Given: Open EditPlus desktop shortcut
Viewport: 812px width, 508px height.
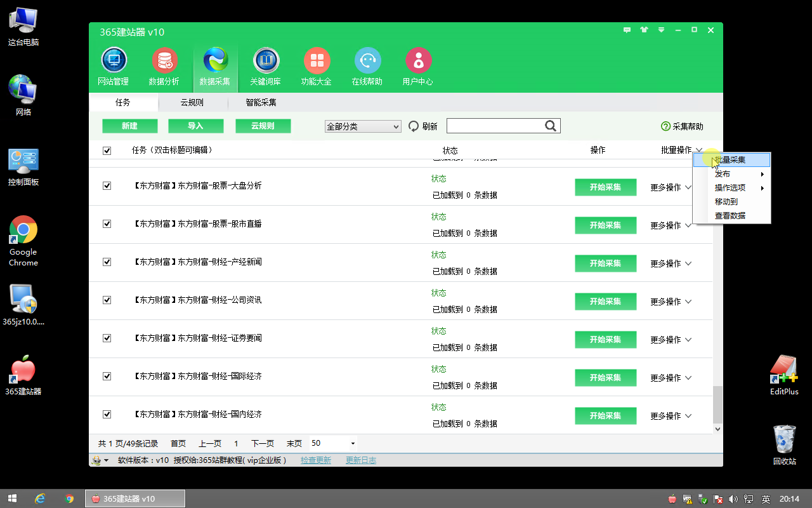Looking at the screenshot, I should point(784,376).
